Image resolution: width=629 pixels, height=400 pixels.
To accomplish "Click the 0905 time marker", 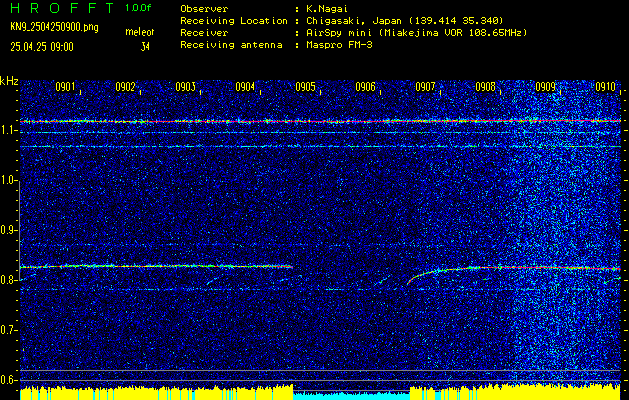I will [x=305, y=87].
